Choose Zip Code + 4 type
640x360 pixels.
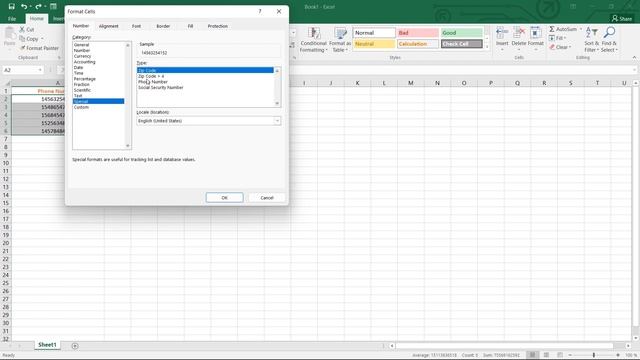coord(151,76)
